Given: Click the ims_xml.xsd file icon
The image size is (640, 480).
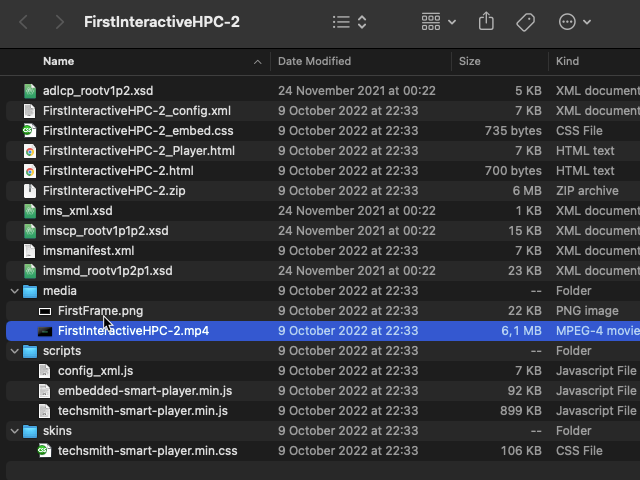Looking at the screenshot, I should (x=30, y=211).
